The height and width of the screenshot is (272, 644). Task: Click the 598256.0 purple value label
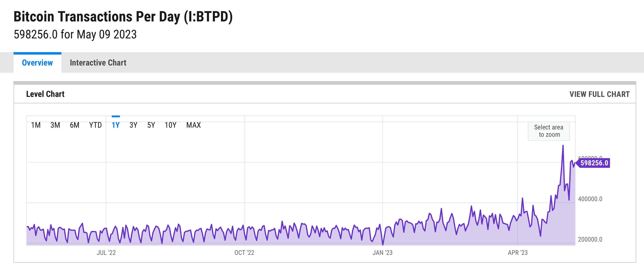(594, 163)
